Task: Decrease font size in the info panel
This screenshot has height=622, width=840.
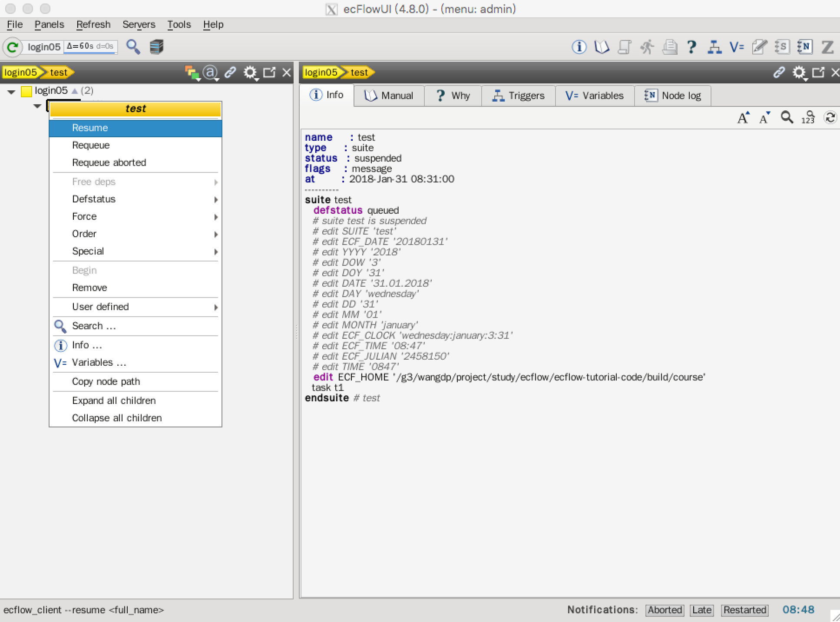Action: [764, 118]
